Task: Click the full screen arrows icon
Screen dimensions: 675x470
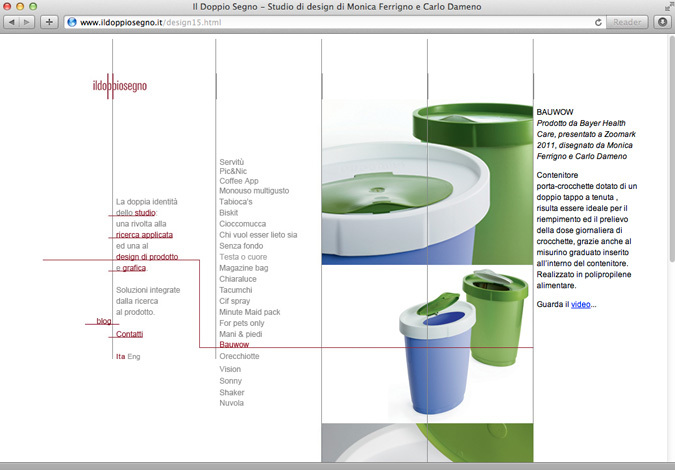Action: [666, 7]
